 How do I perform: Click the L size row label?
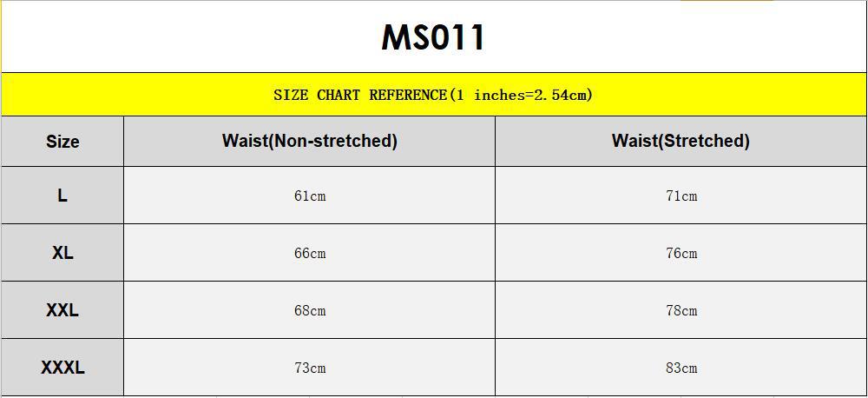point(62,196)
